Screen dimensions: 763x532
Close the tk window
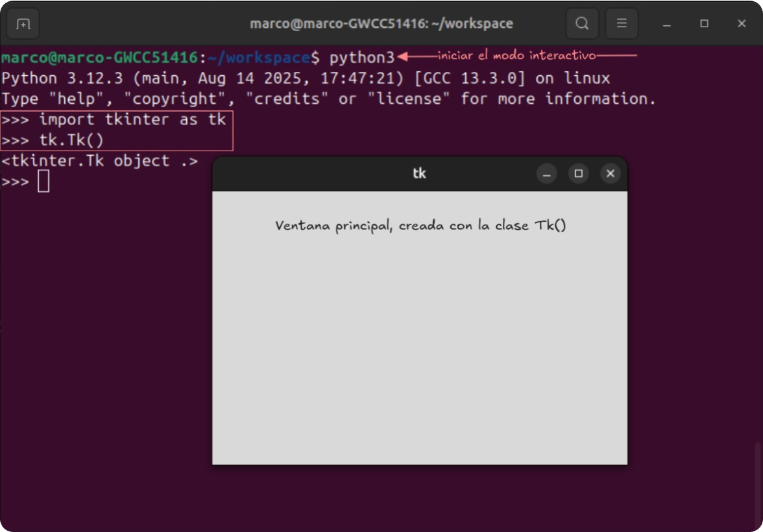pyautogui.click(x=610, y=173)
